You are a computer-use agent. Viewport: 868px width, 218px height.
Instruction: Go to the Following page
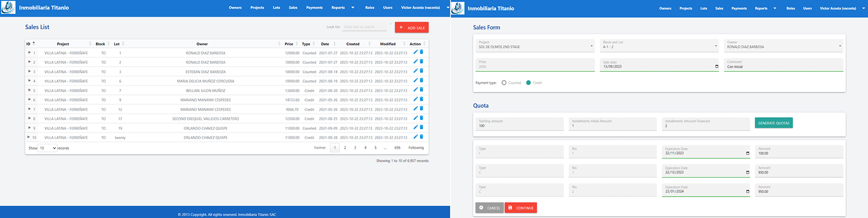tap(416, 148)
